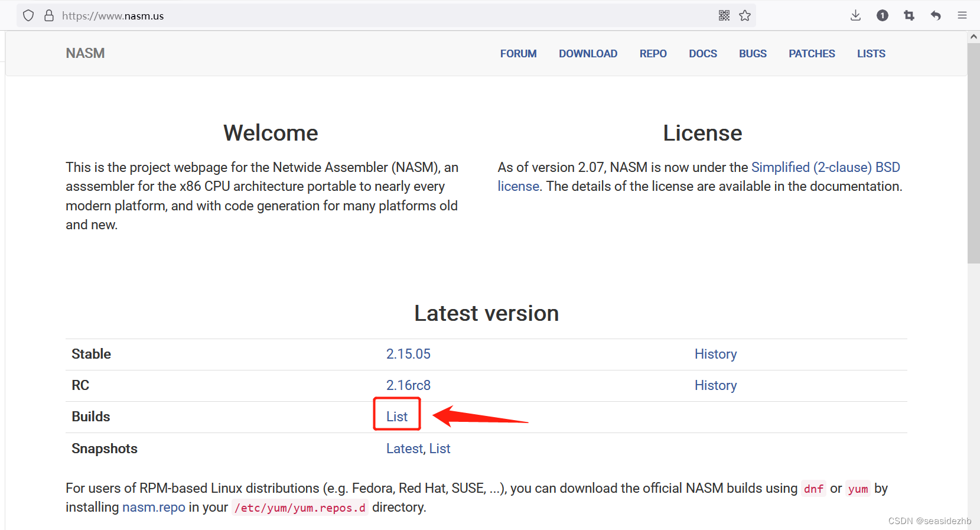
Task: Click the Stable row label
Action: [x=91, y=354]
